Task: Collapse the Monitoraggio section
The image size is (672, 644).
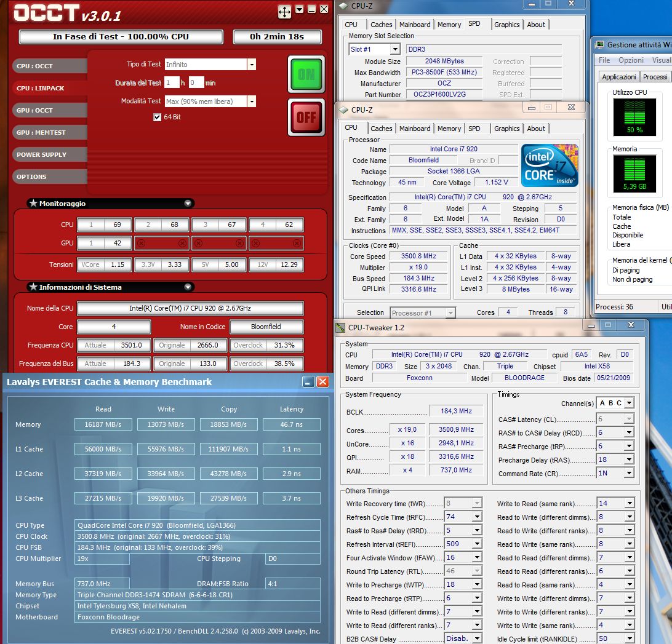Action: (x=188, y=203)
